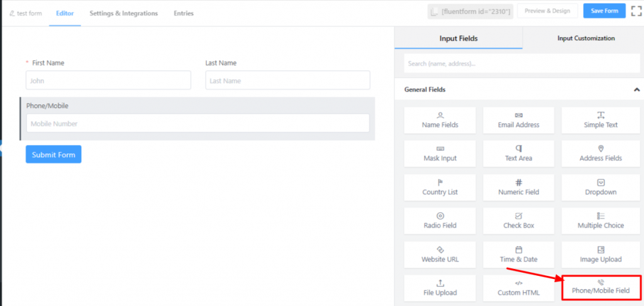
Task: Focus the field search box
Action: 522,64
